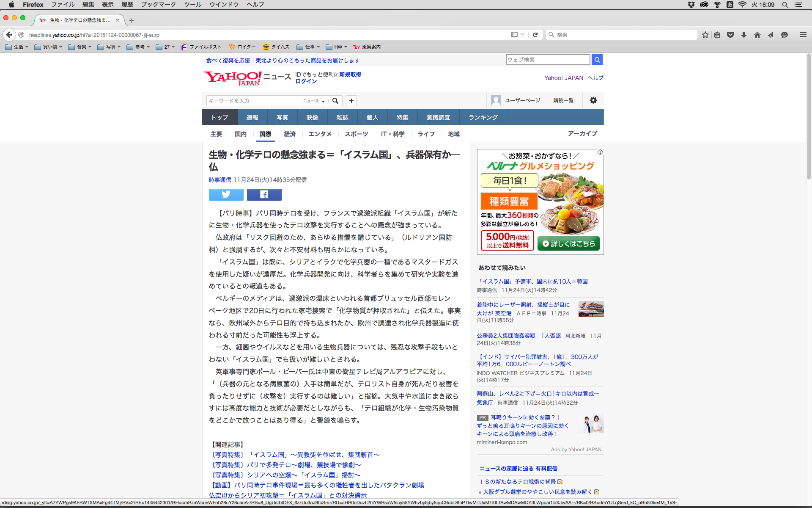This screenshot has width=812, height=508.
Task: Share article via Facebook button
Action: tap(264, 194)
